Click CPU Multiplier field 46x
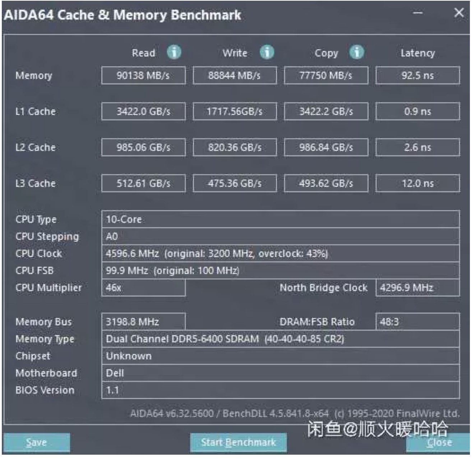 pos(143,288)
